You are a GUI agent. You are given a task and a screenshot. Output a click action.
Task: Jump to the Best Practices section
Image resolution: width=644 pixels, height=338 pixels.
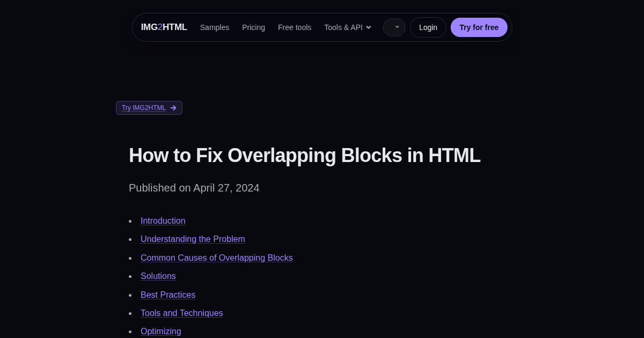pos(168,295)
